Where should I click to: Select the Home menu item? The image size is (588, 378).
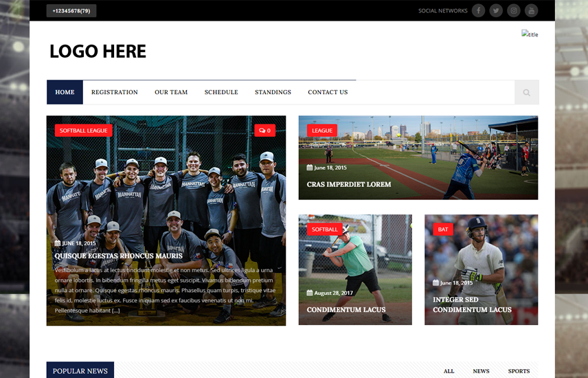(x=65, y=92)
